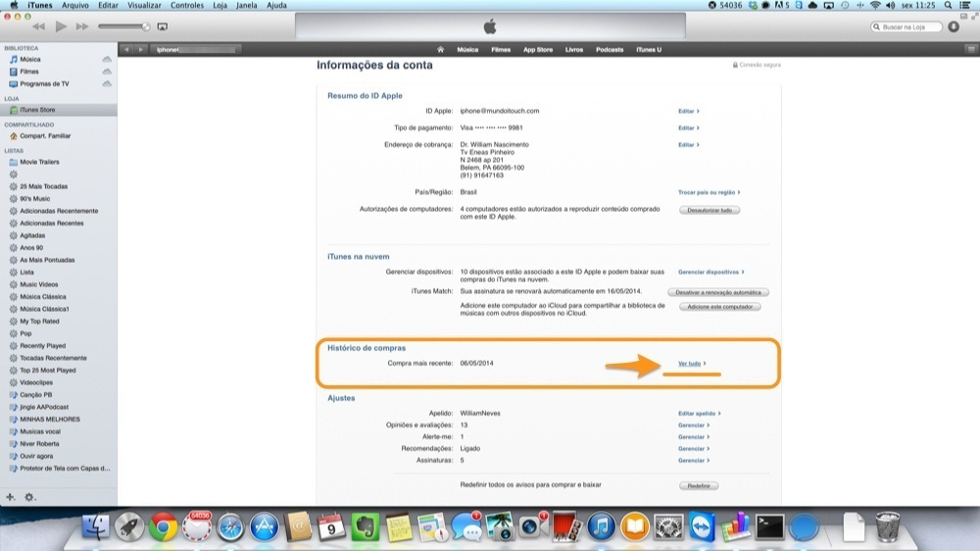Open the Controles menu

click(x=187, y=5)
